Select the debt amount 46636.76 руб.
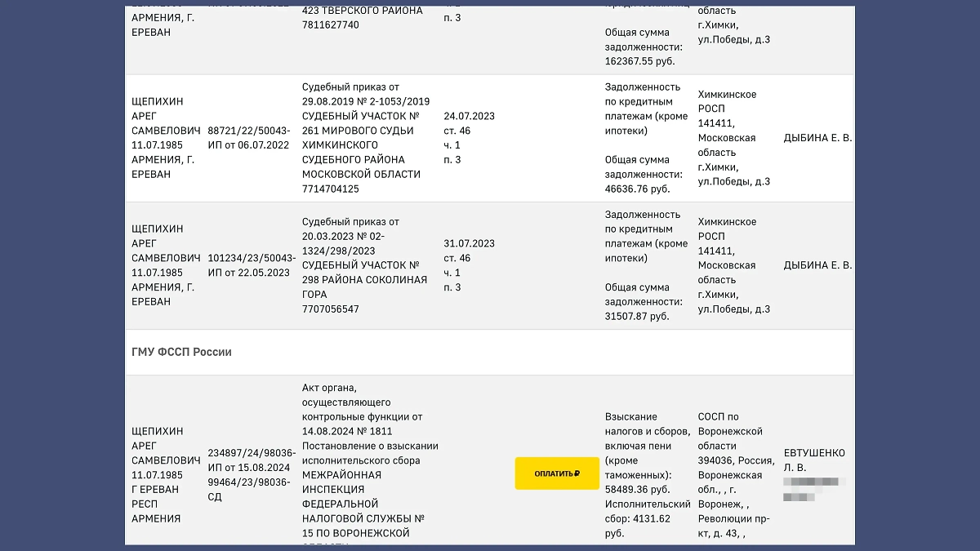This screenshot has height=551, width=980. (x=637, y=189)
